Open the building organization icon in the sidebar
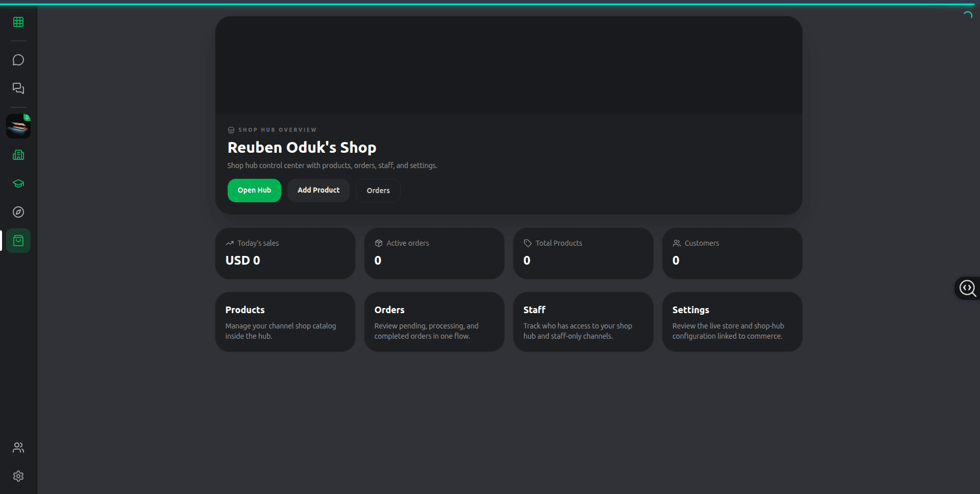980x494 pixels. [18, 155]
